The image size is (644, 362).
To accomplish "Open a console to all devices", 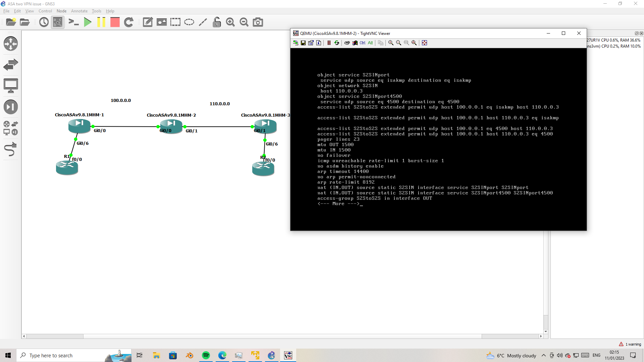I will tap(73, 22).
